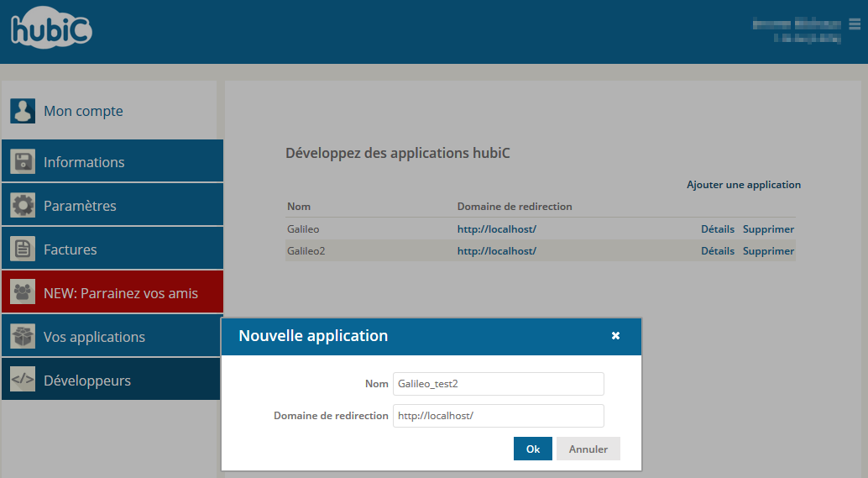
Task: Click the Paramètres gear icon
Action: coord(23,206)
